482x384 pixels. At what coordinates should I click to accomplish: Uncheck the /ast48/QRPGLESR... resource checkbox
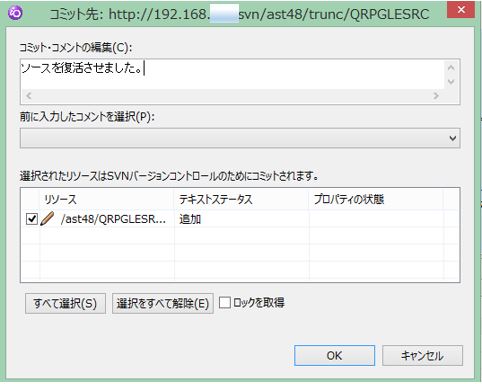[x=32, y=219]
